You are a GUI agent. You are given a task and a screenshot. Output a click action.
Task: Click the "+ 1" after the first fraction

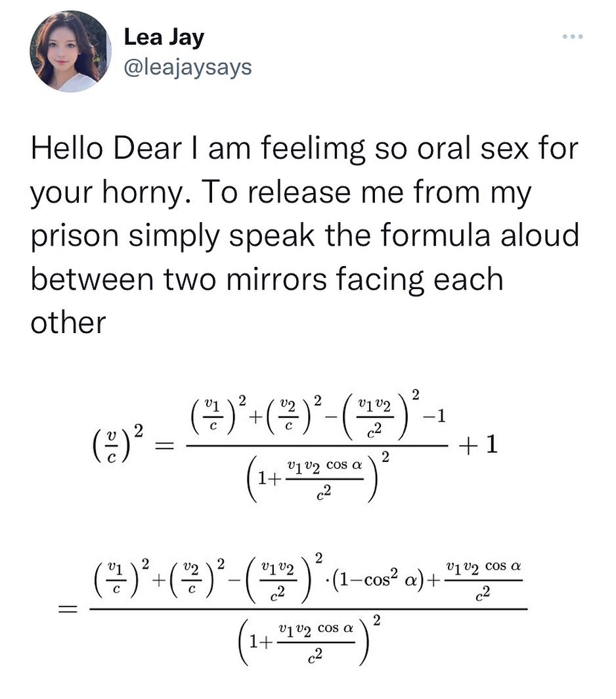point(480,445)
